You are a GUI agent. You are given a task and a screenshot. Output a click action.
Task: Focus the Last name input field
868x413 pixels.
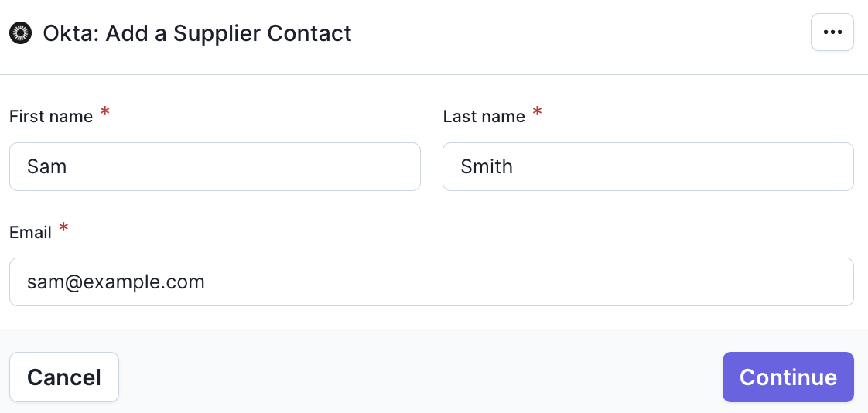point(648,166)
